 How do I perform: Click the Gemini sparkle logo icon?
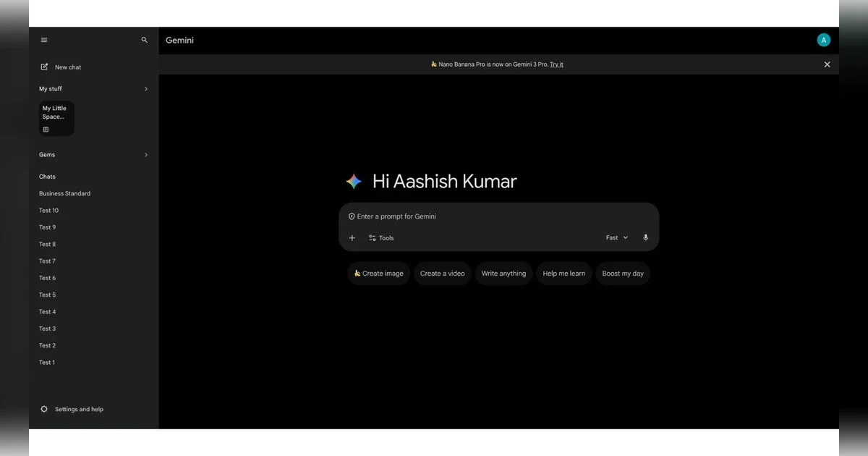pos(354,181)
